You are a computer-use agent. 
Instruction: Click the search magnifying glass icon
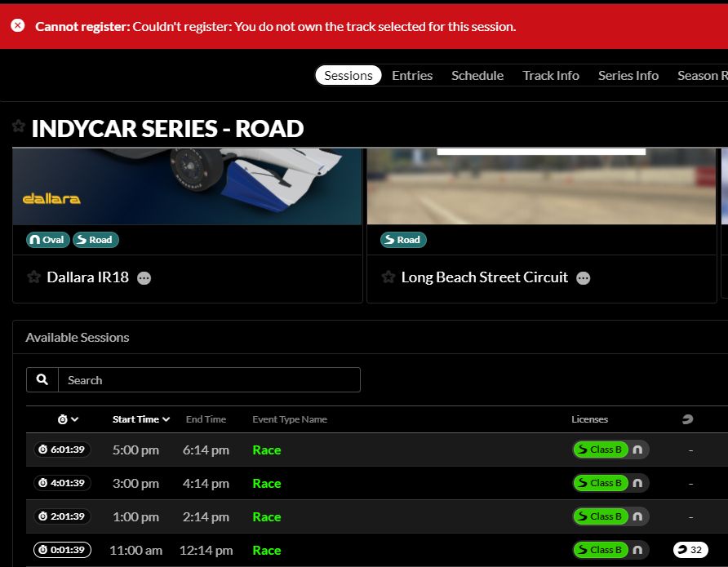coord(42,379)
